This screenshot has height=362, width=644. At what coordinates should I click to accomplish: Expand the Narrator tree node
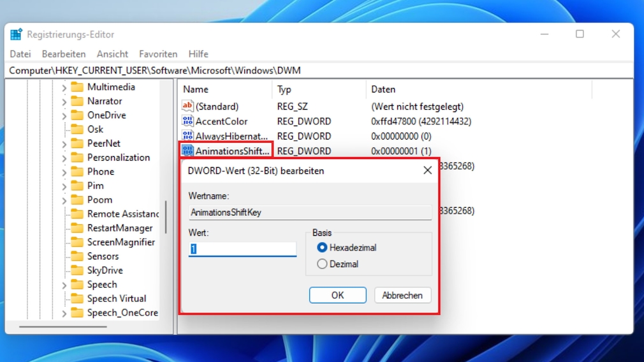pos(64,101)
